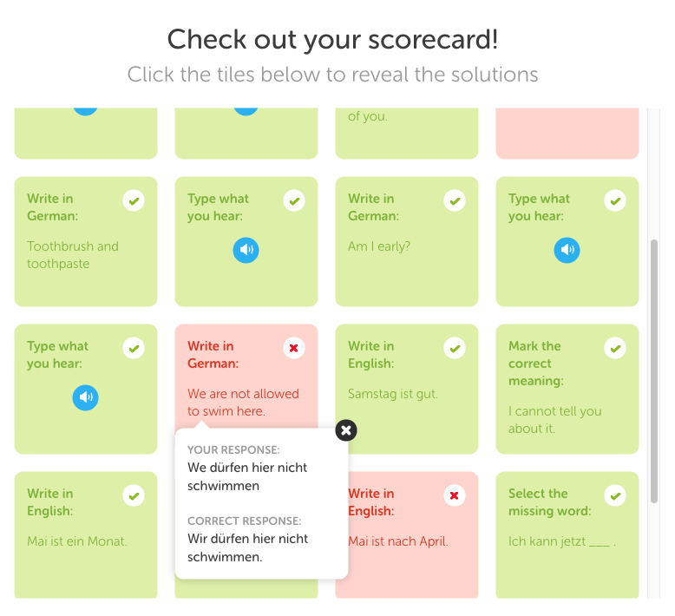675x616 pixels.
Task: Close the response popup with the X
Action: 346,430
